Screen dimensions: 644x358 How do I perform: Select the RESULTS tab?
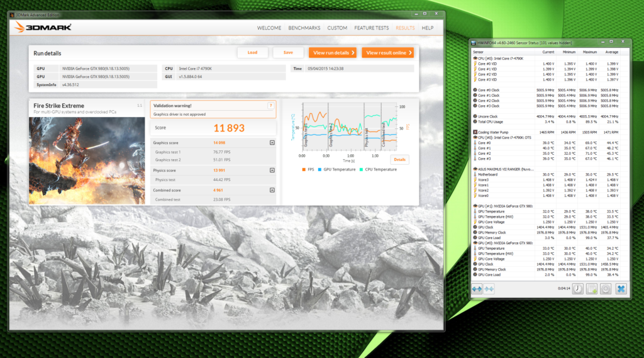(x=405, y=28)
